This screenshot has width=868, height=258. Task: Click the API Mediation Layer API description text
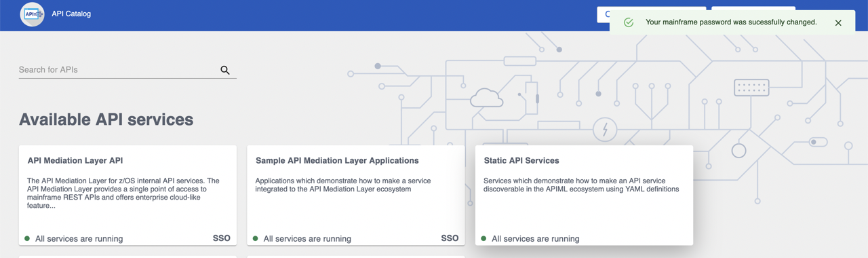click(123, 193)
